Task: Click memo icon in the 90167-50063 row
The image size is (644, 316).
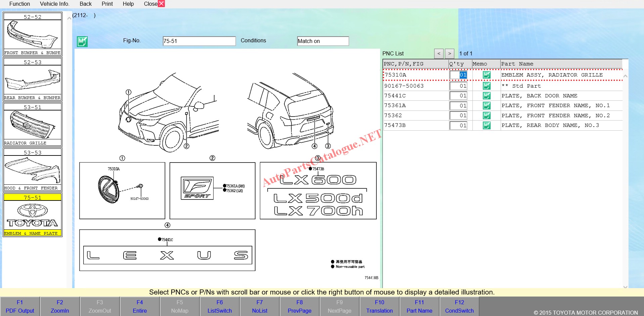Action: pyautogui.click(x=486, y=86)
